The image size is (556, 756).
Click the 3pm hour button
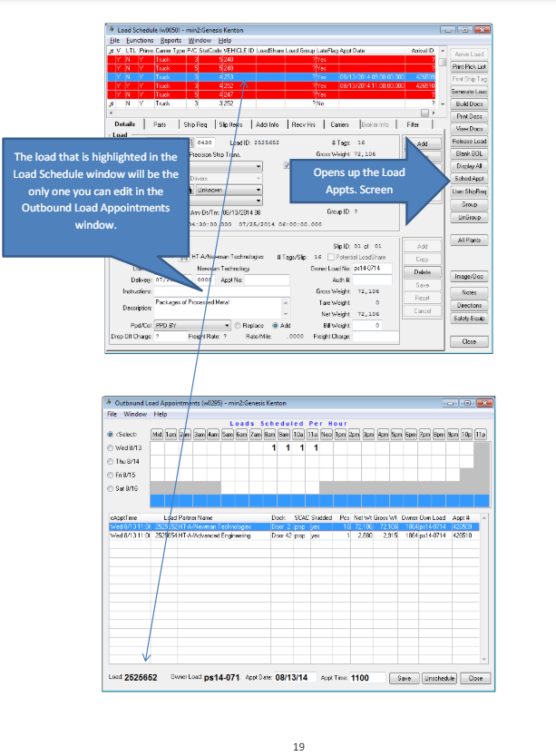coord(368,435)
